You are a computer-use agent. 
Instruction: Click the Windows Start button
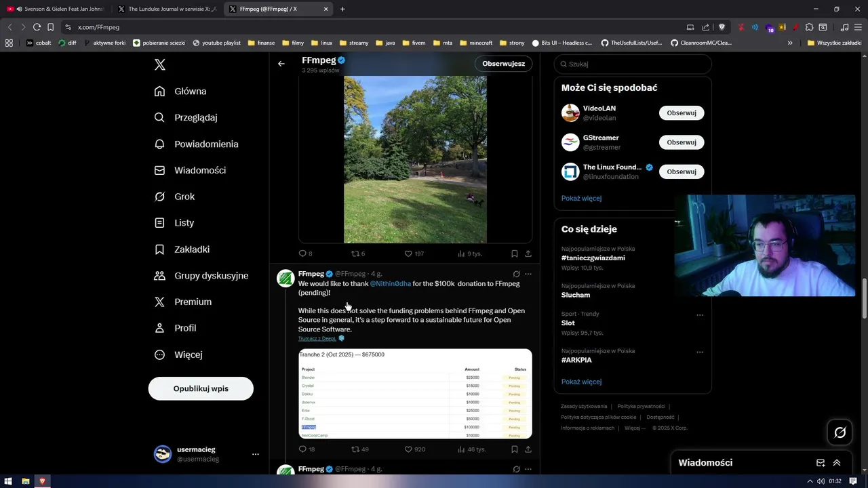pyautogui.click(x=8, y=481)
